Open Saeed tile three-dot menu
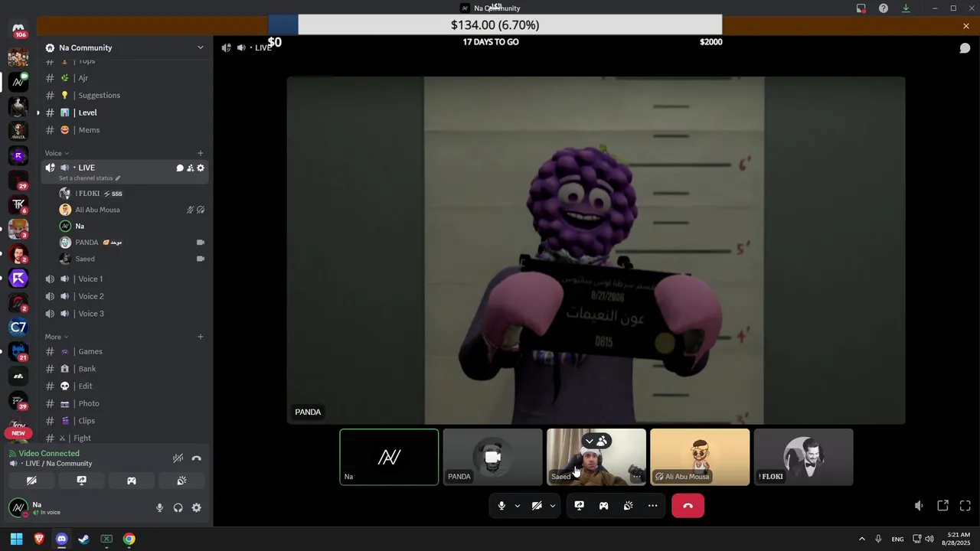980x551 pixels. (x=636, y=476)
